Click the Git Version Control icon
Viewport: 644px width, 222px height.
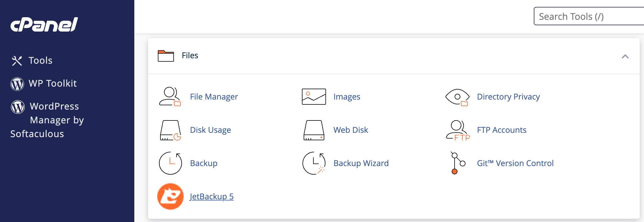click(457, 163)
